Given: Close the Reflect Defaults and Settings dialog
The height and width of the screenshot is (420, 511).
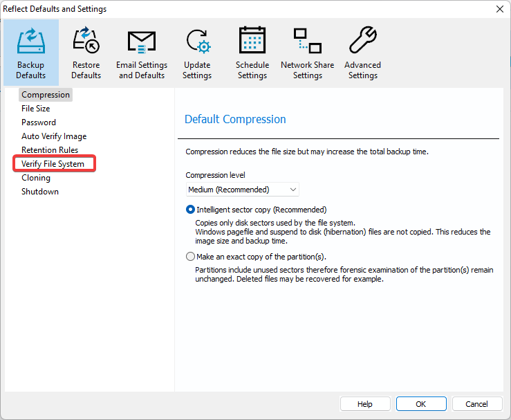Looking at the screenshot, I should [x=500, y=9].
